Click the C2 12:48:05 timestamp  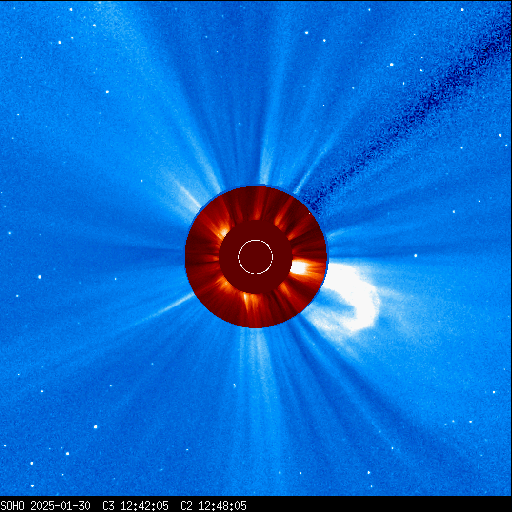213,506
